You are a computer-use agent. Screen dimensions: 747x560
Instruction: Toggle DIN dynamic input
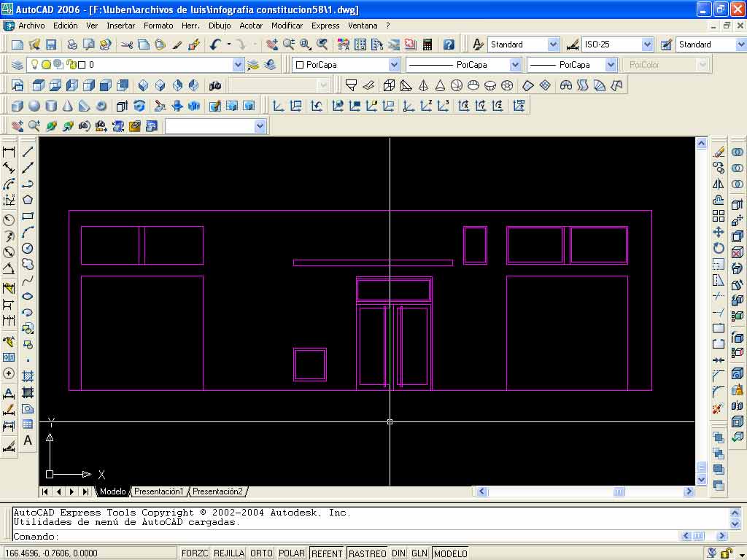398,553
